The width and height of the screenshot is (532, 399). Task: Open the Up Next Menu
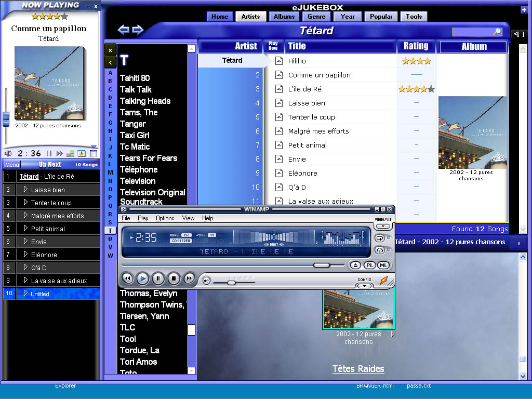(x=12, y=165)
